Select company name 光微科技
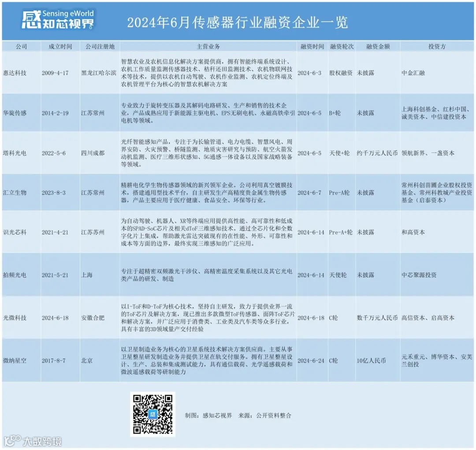The image size is (476, 450). tap(15, 318)
